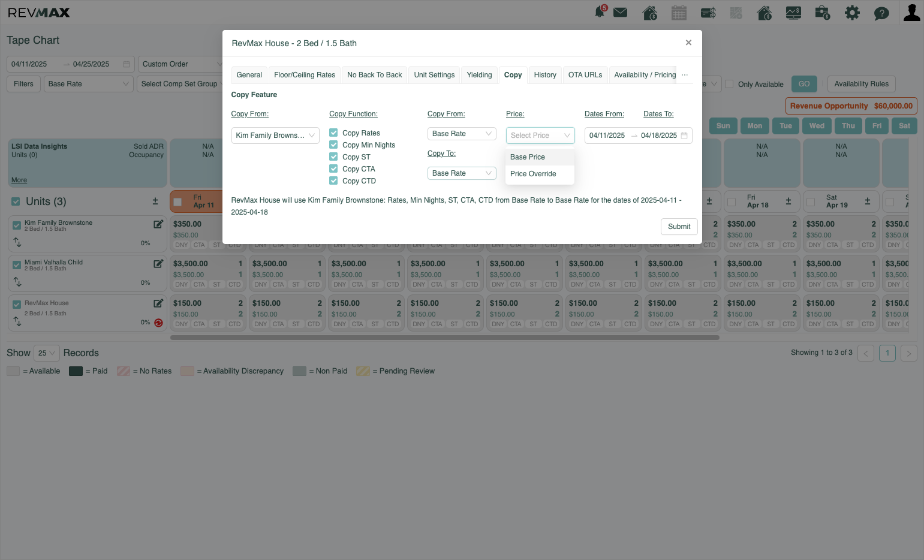924x560 pixels.
Task: Switch to the Floor/Ceiling Rates tab
Action: [305, 75]
